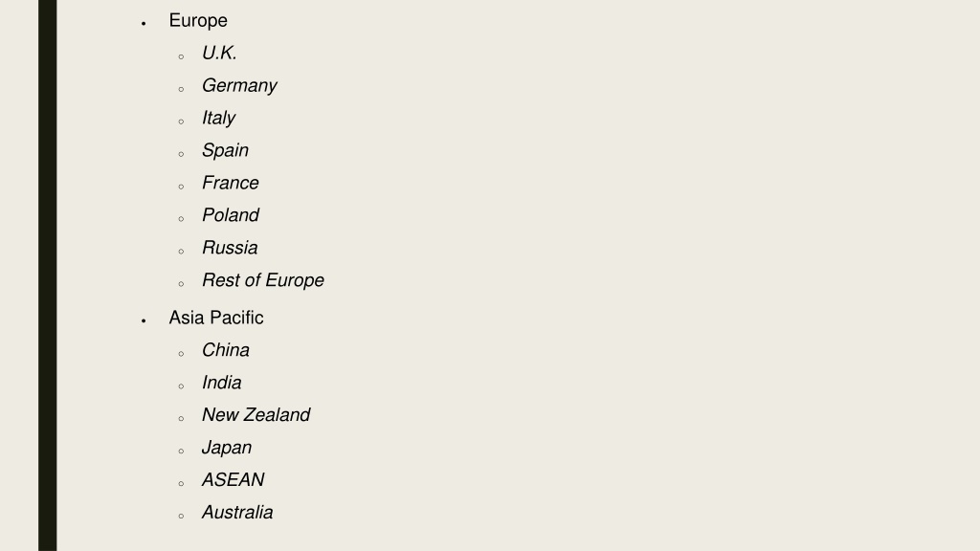
Task: Click the bullet beside Europe
Action: click(144, 24)
